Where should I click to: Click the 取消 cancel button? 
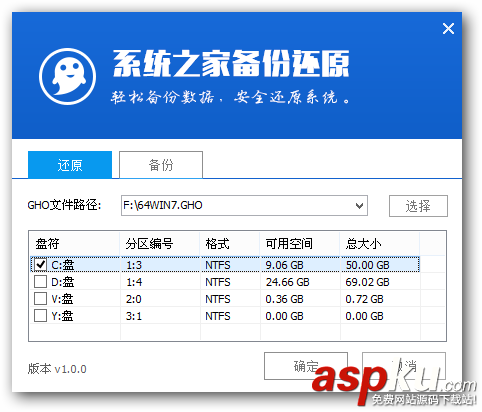point(404,366)
